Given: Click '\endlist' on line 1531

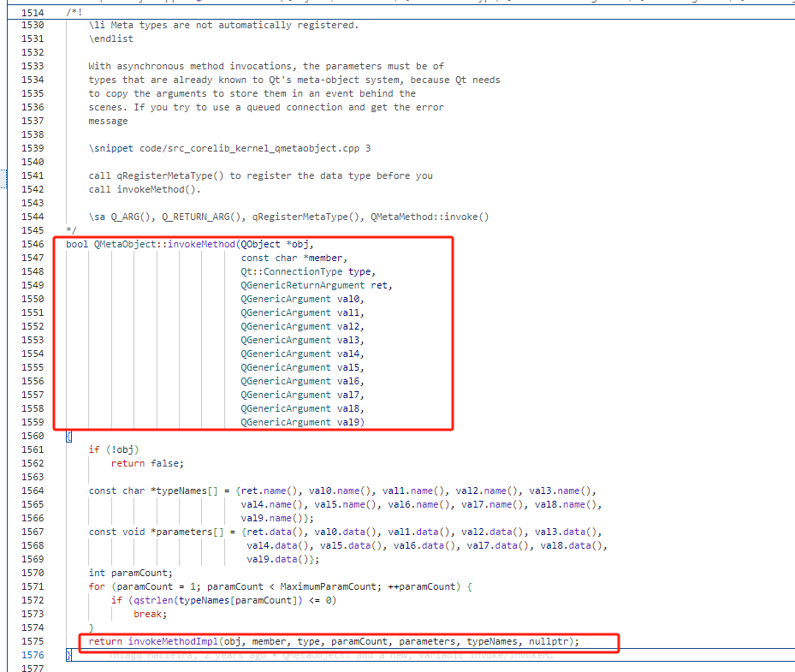Looking at the screenshot, I should (111, 39).
